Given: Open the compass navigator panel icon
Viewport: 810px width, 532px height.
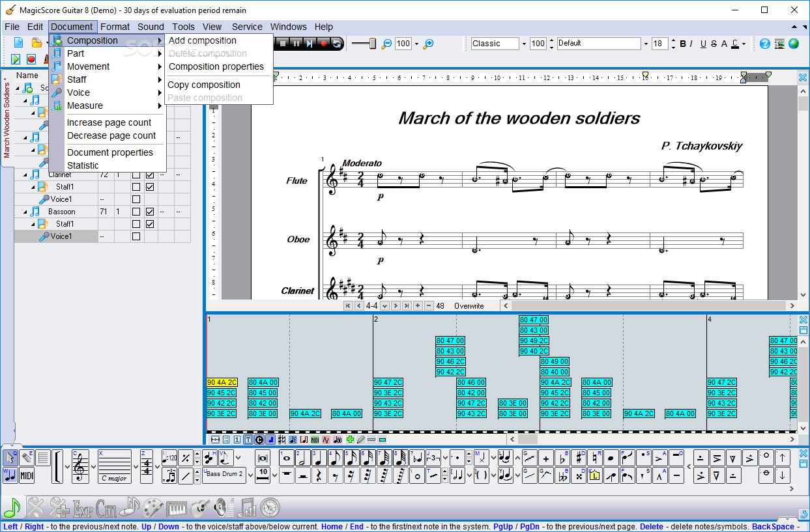Looking at the screenshot, I should (x=270, y=507).
